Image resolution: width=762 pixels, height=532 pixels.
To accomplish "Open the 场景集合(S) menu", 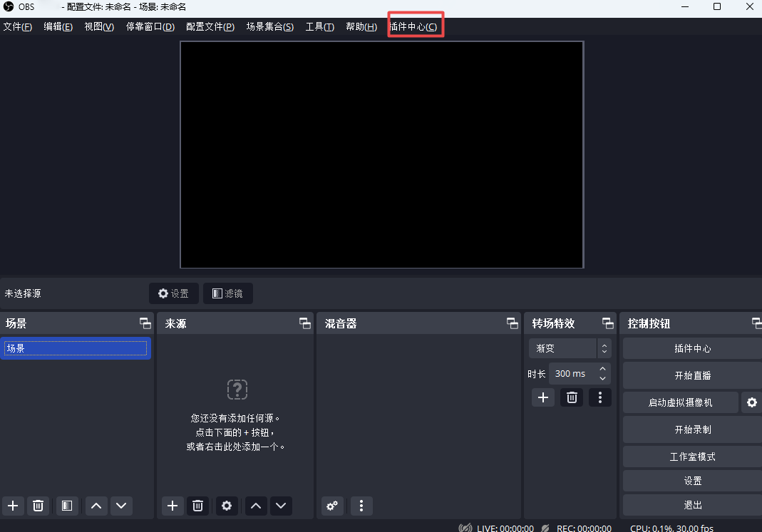I will coord(269,26).
